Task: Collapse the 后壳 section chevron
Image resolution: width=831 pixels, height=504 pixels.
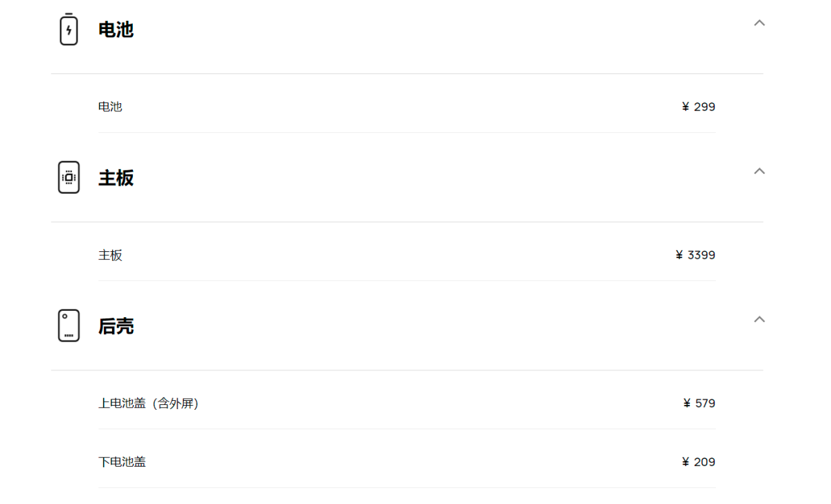Action: point(759,319)
